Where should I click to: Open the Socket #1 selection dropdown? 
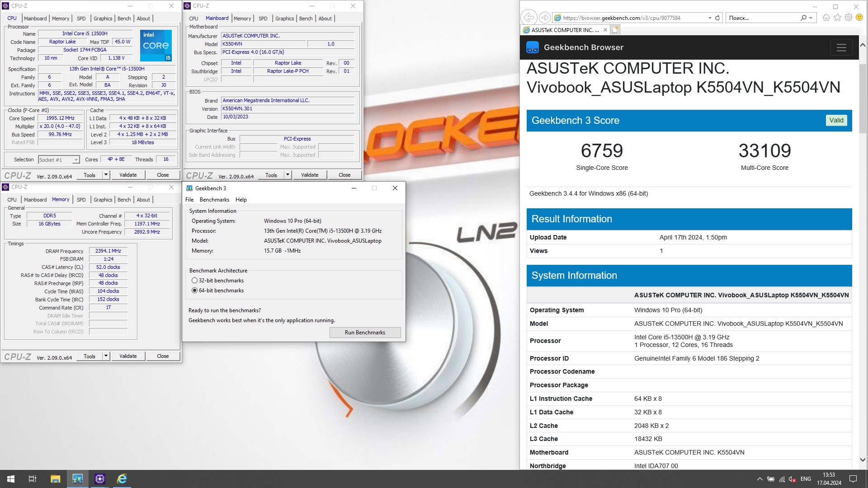click(76, 160)
